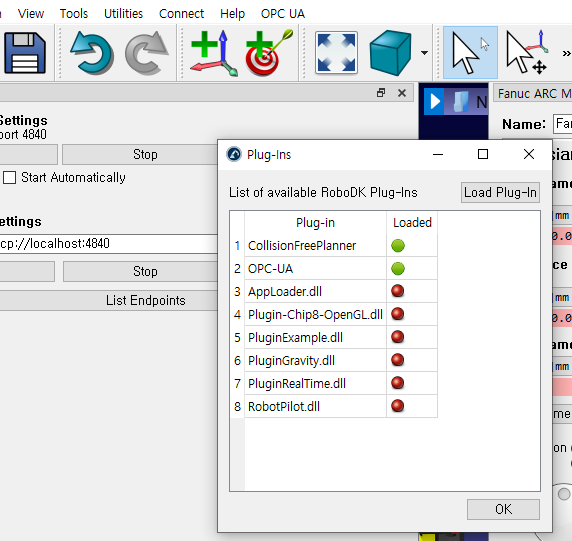Select PluginGravity.dll in the list
Image resolution: width=572 pixels, height=541 pixels.
coord(315,360)
